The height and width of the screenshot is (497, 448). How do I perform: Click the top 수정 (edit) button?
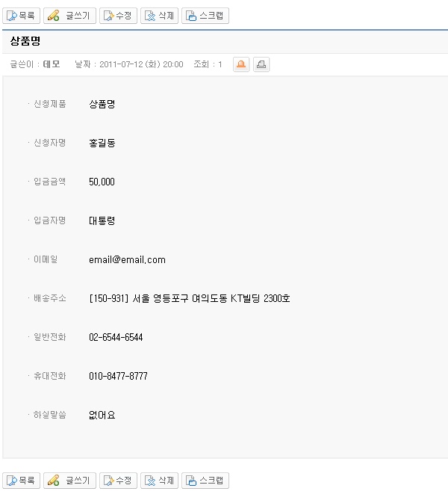click(x=118, y=15)
